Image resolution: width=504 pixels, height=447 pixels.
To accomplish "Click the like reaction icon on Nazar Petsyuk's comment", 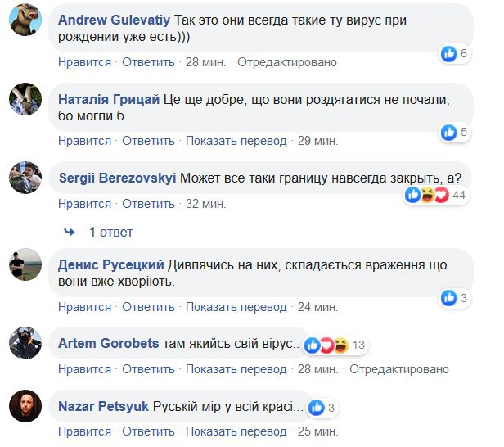I will 317,407.
